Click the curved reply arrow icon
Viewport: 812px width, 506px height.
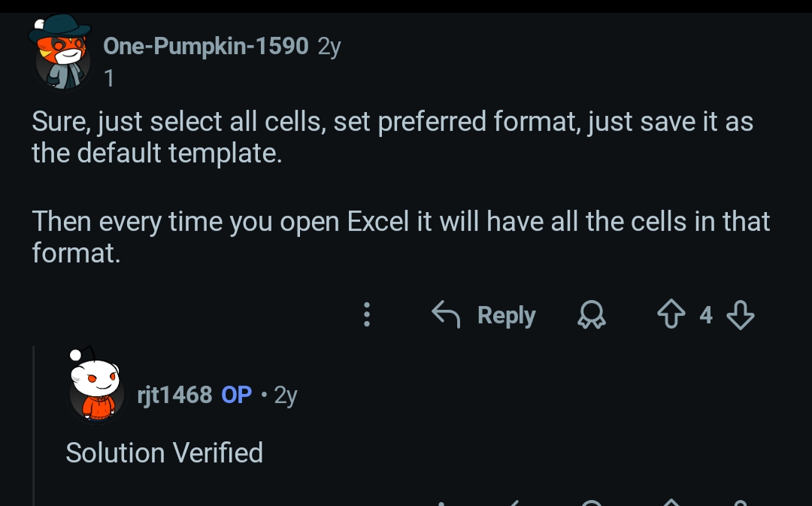446,314
